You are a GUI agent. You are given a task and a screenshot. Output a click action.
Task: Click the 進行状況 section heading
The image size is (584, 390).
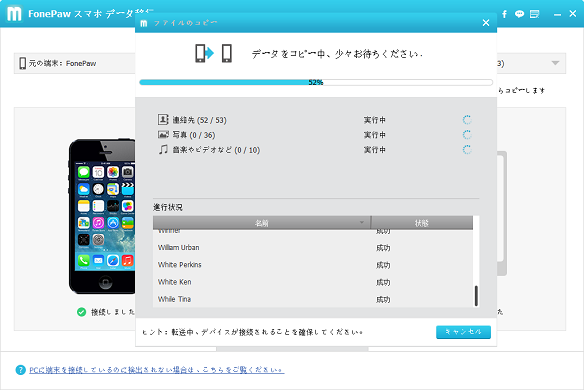pos(168,207)
